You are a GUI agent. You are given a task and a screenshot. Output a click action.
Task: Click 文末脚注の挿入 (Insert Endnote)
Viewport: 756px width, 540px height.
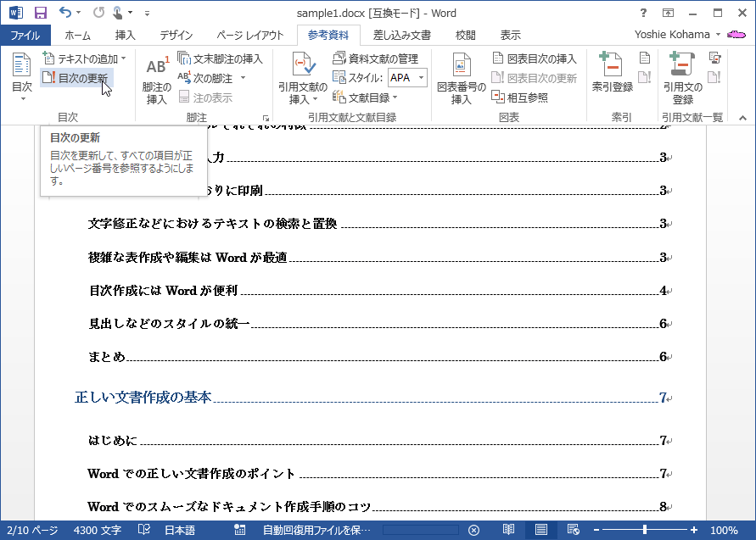pyautogui.click(x=220, y=58)
